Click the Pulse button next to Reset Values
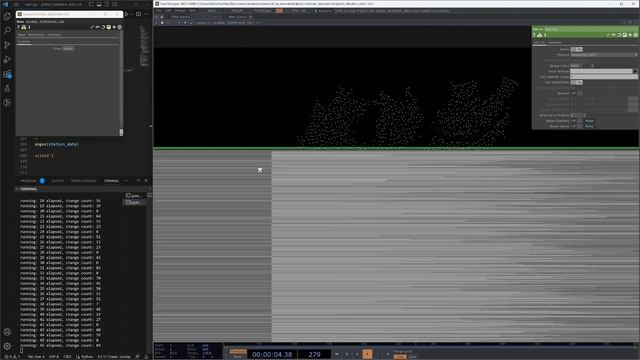Image resolution: width=640 pixels, height=360 pixels. [x=589, y=126]
